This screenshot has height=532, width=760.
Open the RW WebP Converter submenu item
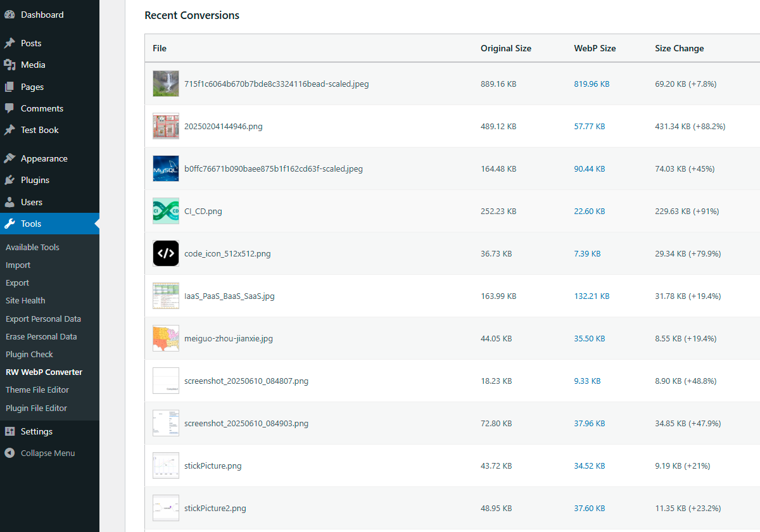44,372
